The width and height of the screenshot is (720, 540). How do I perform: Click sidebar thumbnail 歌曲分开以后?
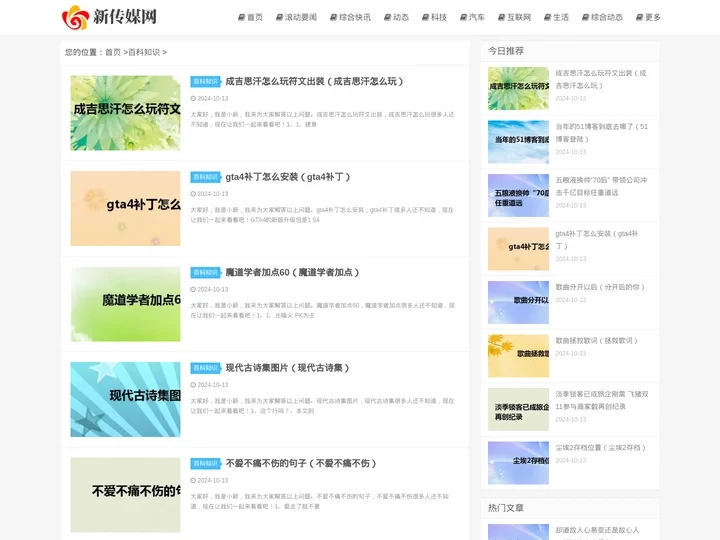[x=518, y=303]
